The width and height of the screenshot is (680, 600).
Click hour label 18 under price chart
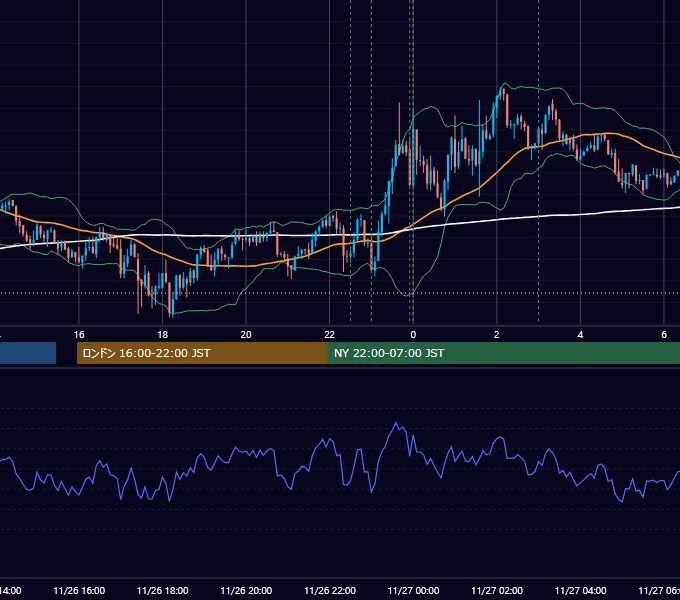tap(163, 335)
